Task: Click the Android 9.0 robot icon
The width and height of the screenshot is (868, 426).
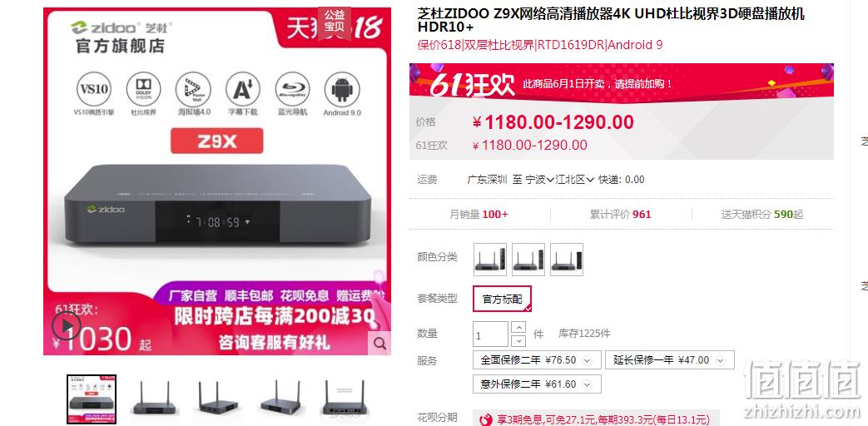Action: (342, 89)
